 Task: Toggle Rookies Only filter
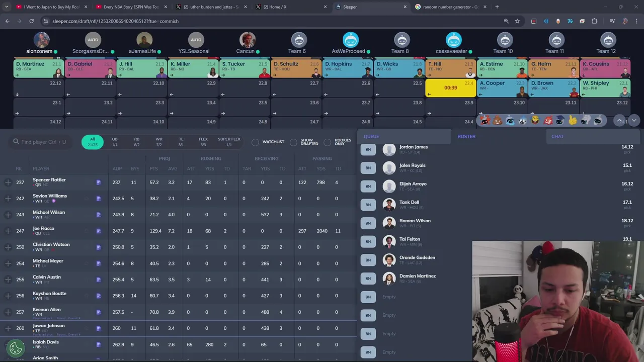[328, 142]
